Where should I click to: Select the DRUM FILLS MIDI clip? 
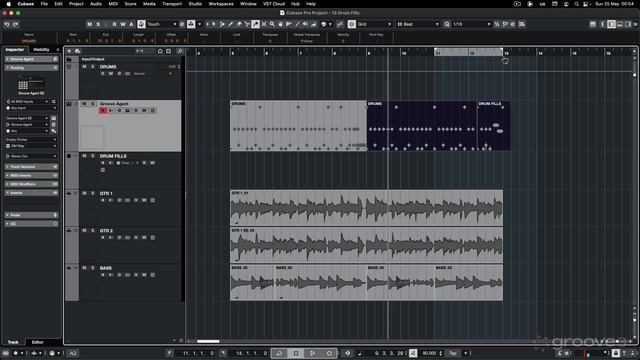coord(493,126)
